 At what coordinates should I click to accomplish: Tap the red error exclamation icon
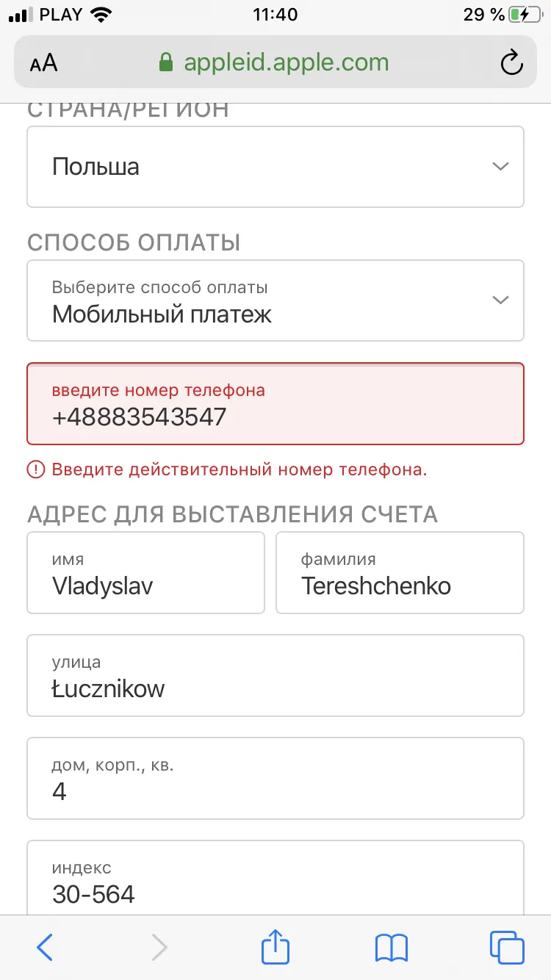pyautogui.click(x=36, y=469)
